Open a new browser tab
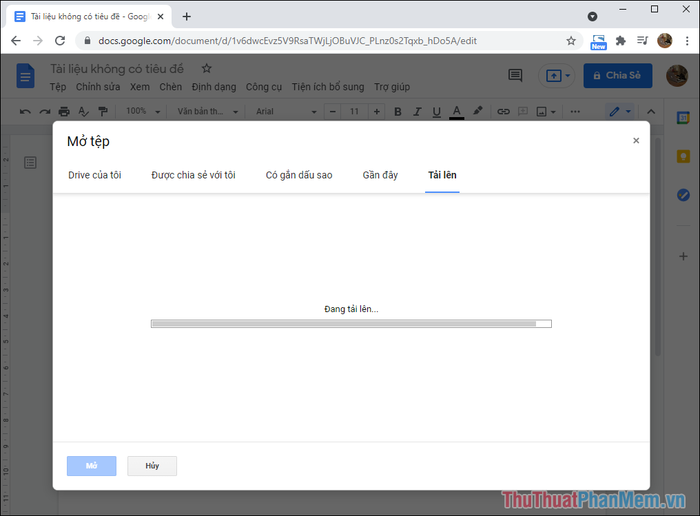Screen dimensions: 700x516 tap(187, 17)
